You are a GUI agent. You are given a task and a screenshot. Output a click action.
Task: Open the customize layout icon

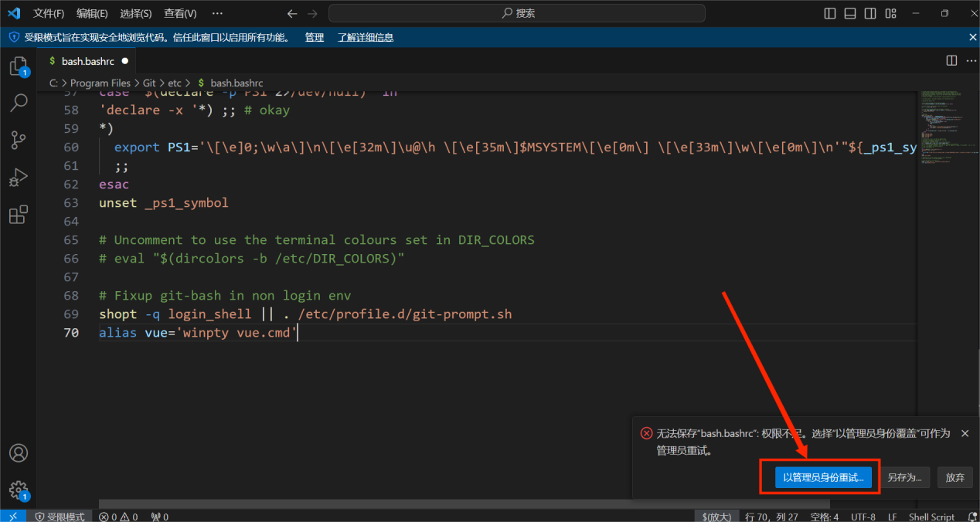(x=890, y=13)
